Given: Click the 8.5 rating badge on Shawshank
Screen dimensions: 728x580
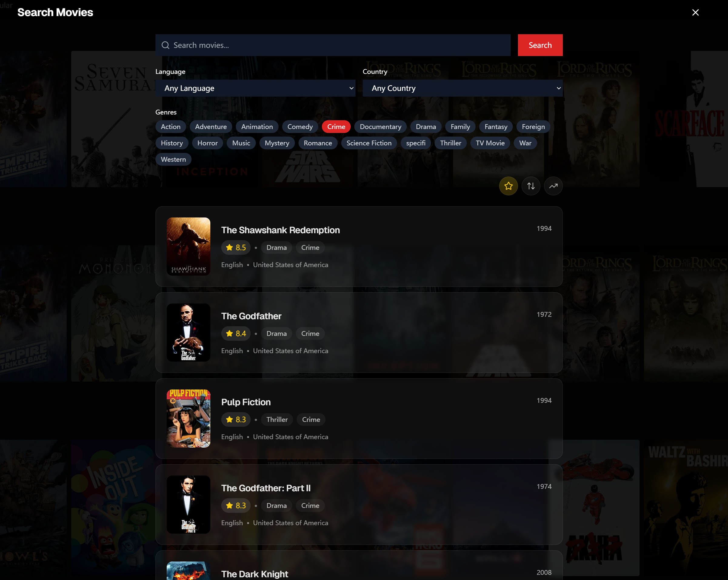Looking at the screenshot, I should (x=236, y=248).
